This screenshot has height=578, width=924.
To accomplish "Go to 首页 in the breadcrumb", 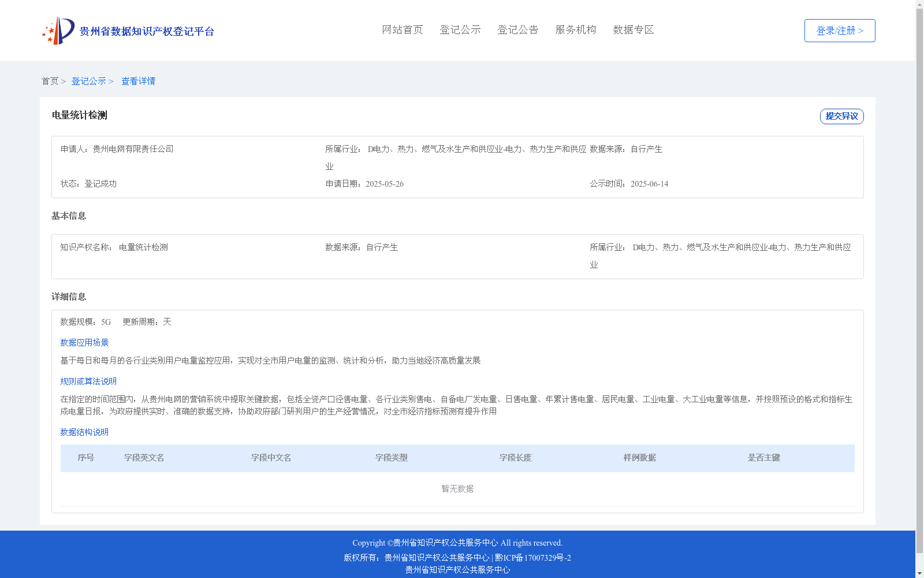I will (50, 81).
